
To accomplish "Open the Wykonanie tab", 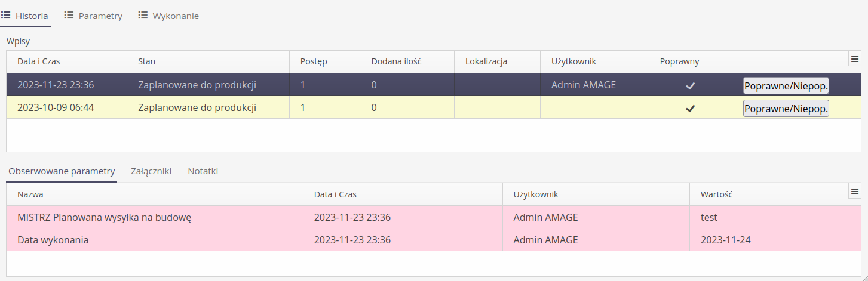I will [176, 16].
